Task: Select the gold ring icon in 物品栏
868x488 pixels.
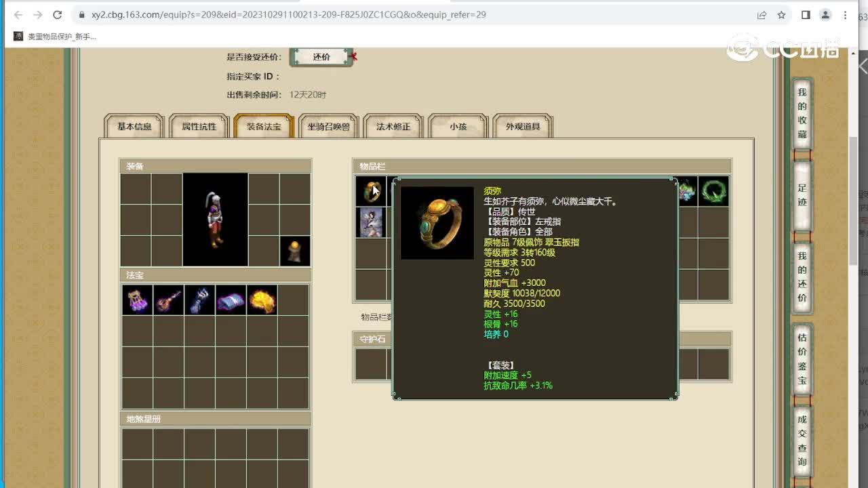Action: coord(371,191)
